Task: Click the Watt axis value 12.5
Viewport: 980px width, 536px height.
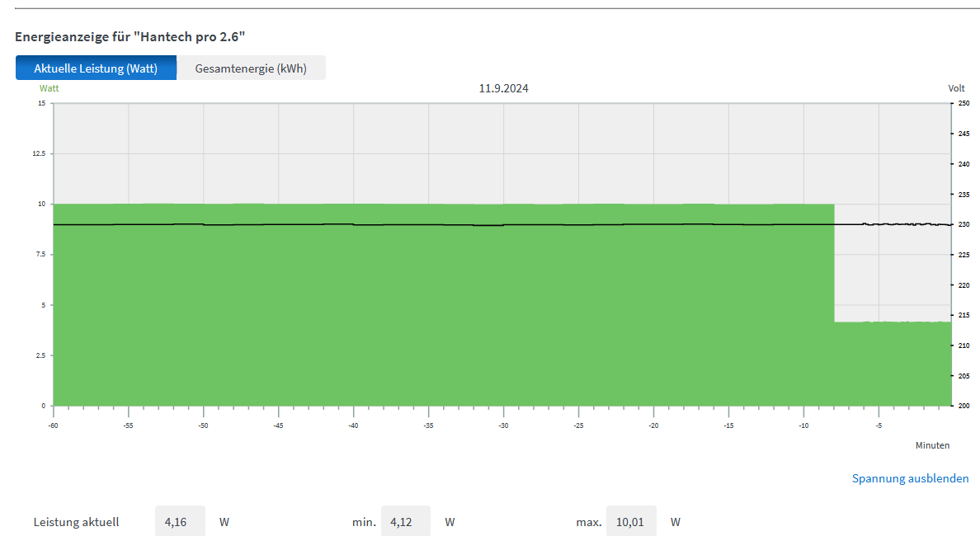Action: (39, 153)
